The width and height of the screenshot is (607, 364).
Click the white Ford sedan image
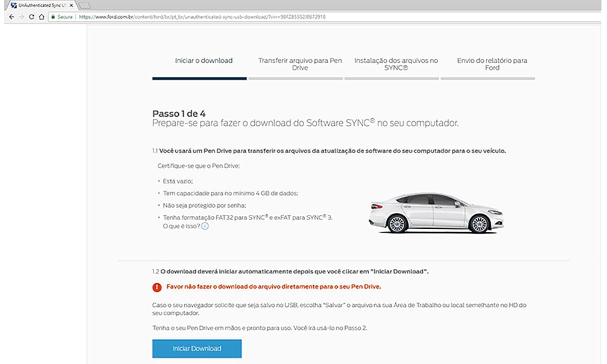point(436,213)
